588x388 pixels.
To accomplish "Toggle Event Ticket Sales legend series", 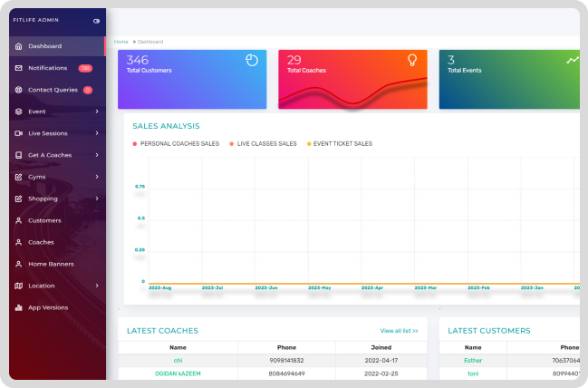I will [x=340, y=144].
